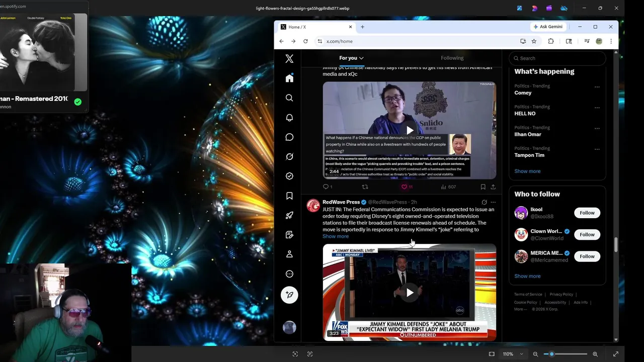Switch to the Following tab
644x362 pixels.
452,58
